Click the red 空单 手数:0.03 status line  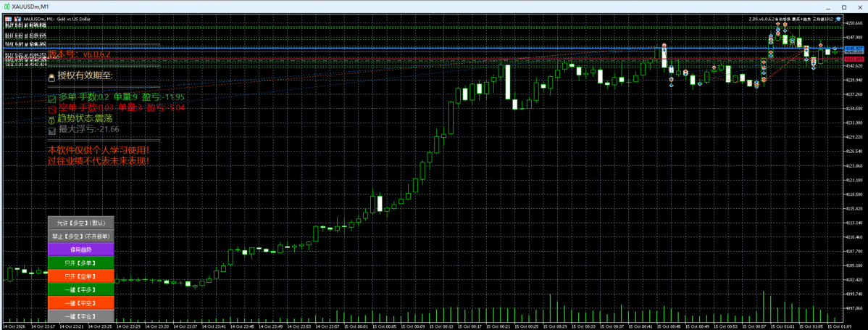tap(122, 107)
